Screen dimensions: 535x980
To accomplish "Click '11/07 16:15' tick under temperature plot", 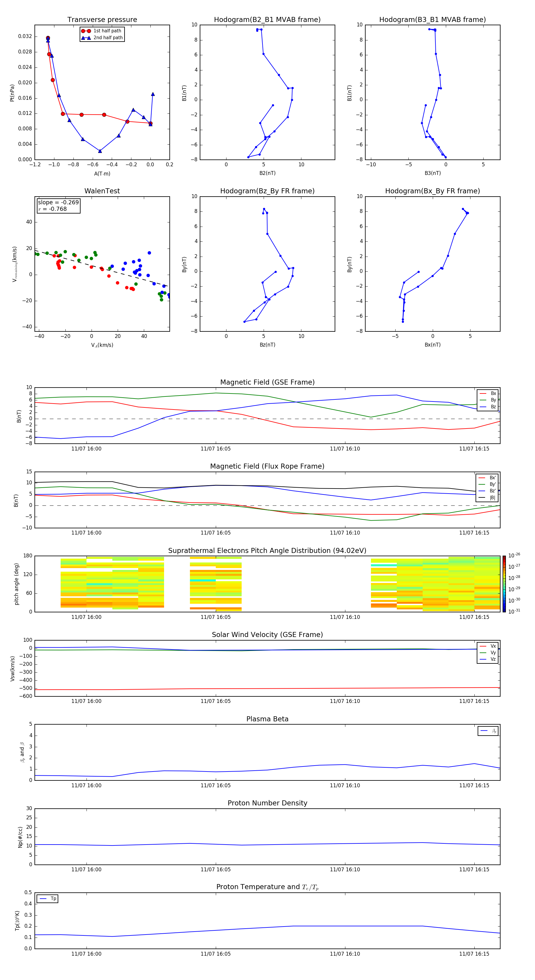I will (x=474, y=954).
